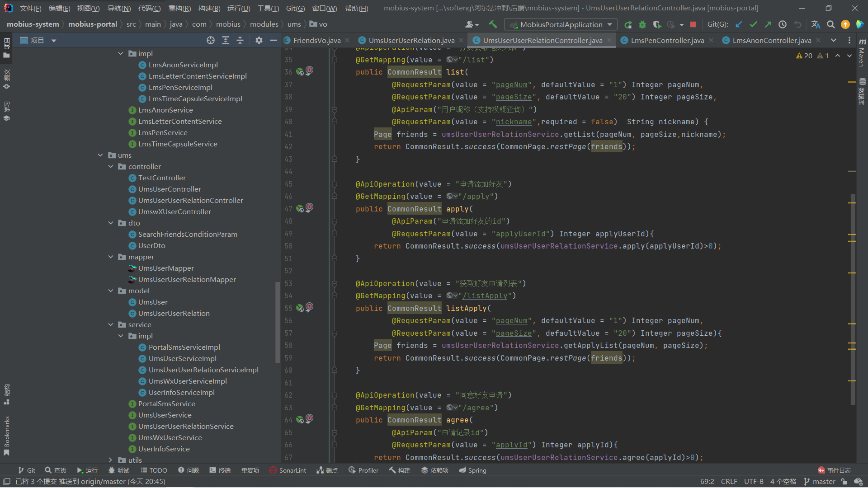The height and width of the screenshot is (488, 868).
Task: Collapse the ums folder in tree
Action: click(100, 155)
